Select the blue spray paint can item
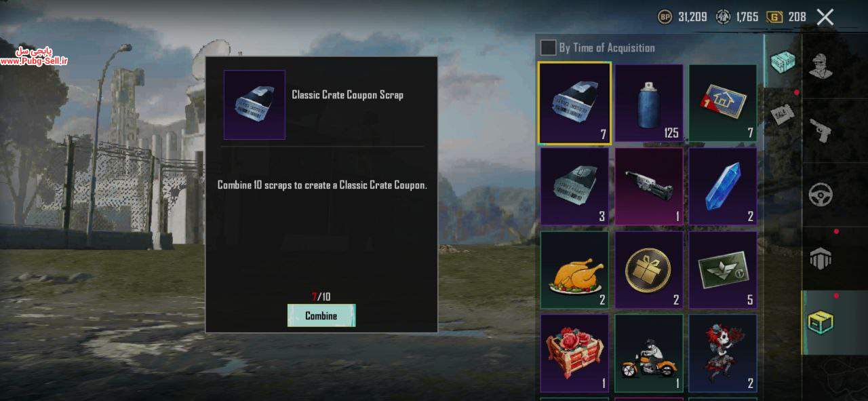 point(649,104)
